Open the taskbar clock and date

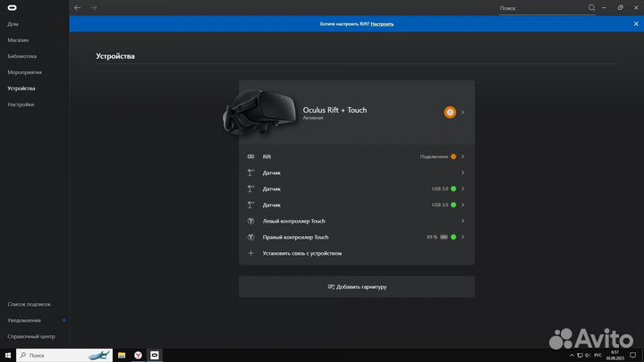click(x=614, y=356)
